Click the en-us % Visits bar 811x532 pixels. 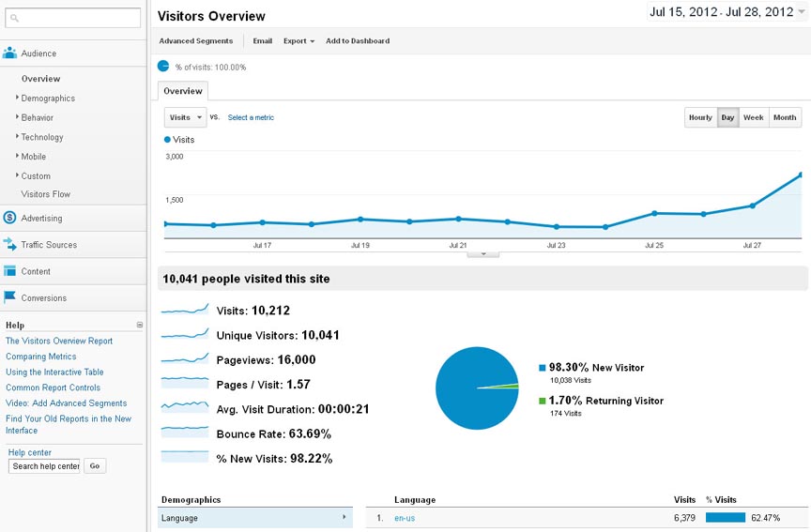tap(726, 517)
